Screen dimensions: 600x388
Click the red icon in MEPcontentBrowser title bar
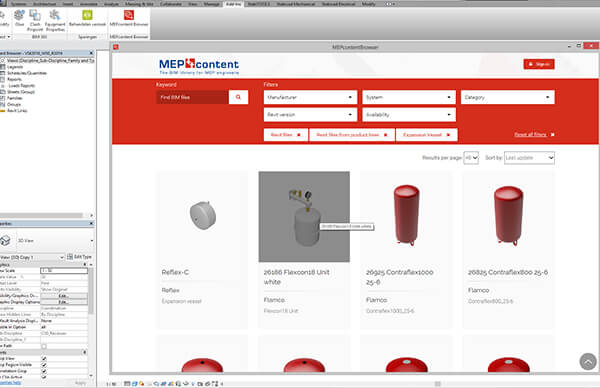pos(116,47)
